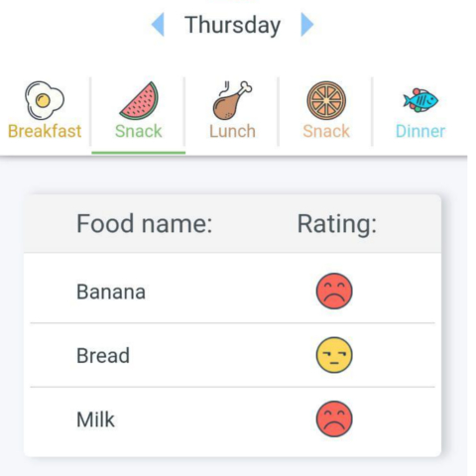The height and width of the screenshot is (476, 476).
Task: Click the Rating column header
Action: click(337, 224)
